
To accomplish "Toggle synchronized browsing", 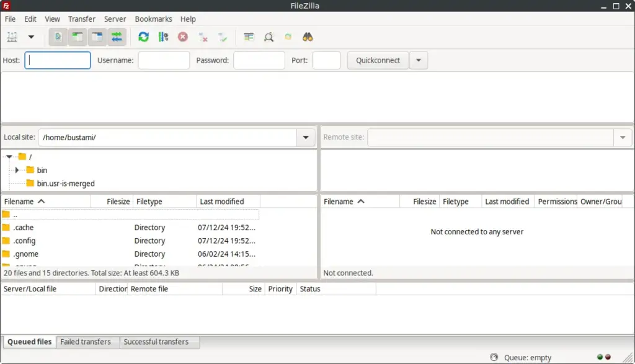I will (288, 37).
